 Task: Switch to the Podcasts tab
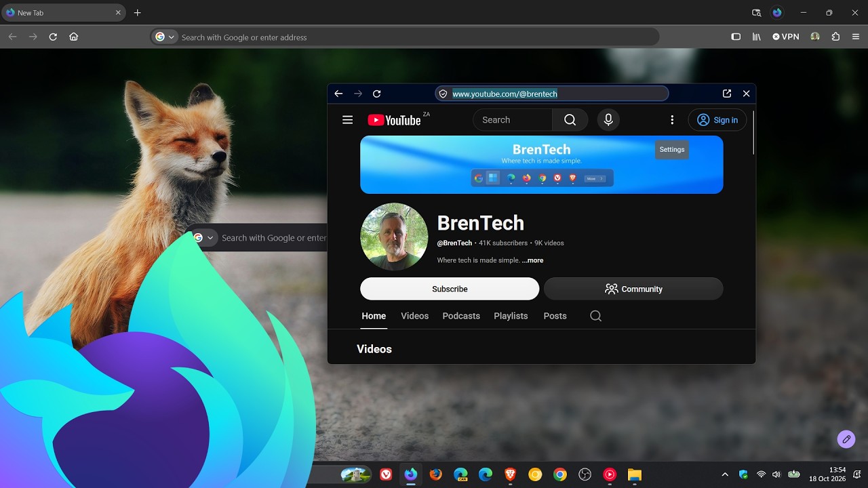coord(461,316)
